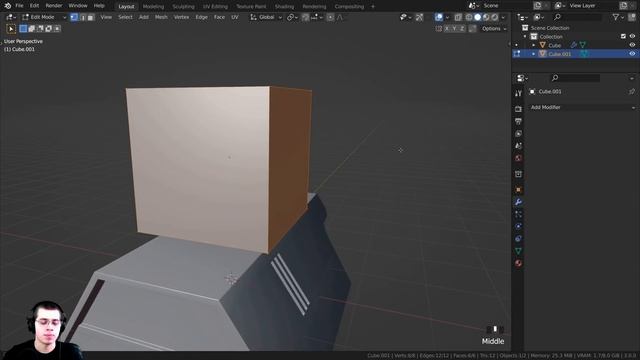Switch to the Modeling workspace tab
Viewport: 640px width, 360px height.
coord(153,7)
